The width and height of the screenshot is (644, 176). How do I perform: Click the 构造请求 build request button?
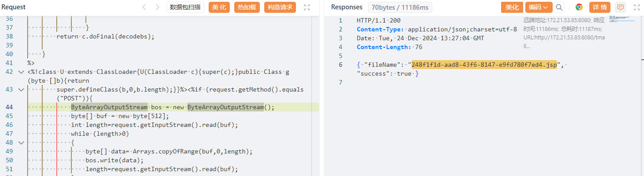coord(280,7)
